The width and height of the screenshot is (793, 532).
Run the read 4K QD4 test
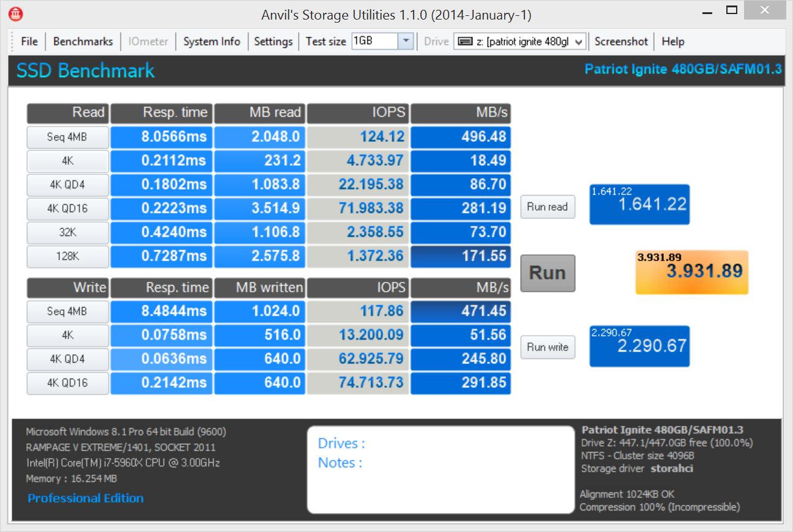pos(67,185)
